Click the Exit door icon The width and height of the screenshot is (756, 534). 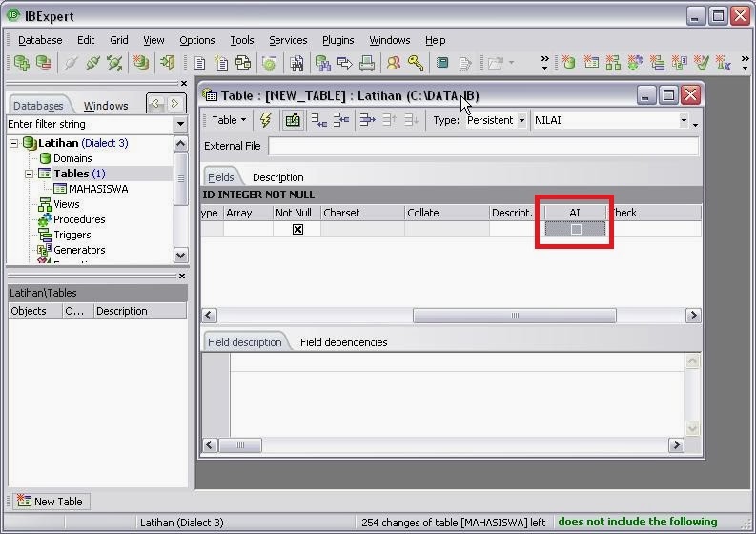point(167,63)
